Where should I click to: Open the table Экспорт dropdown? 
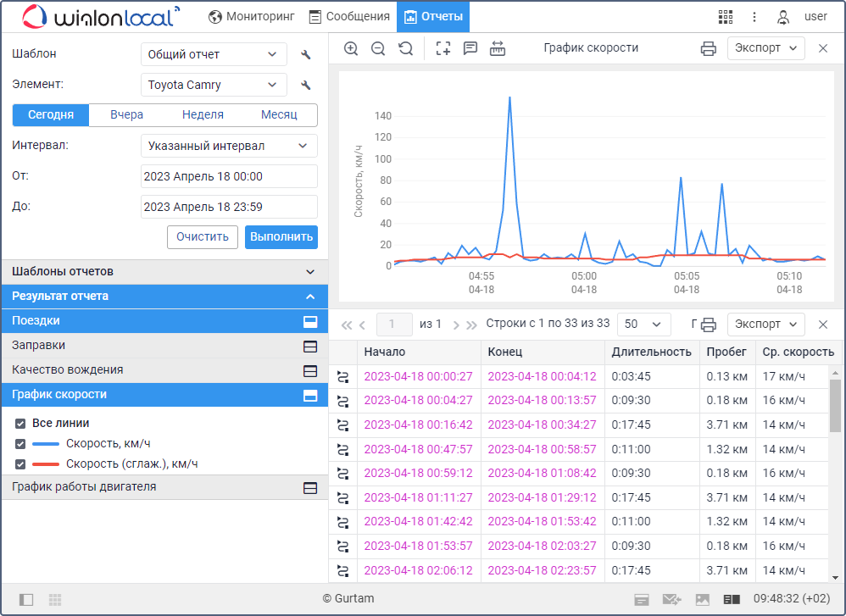tap(765, 325)
